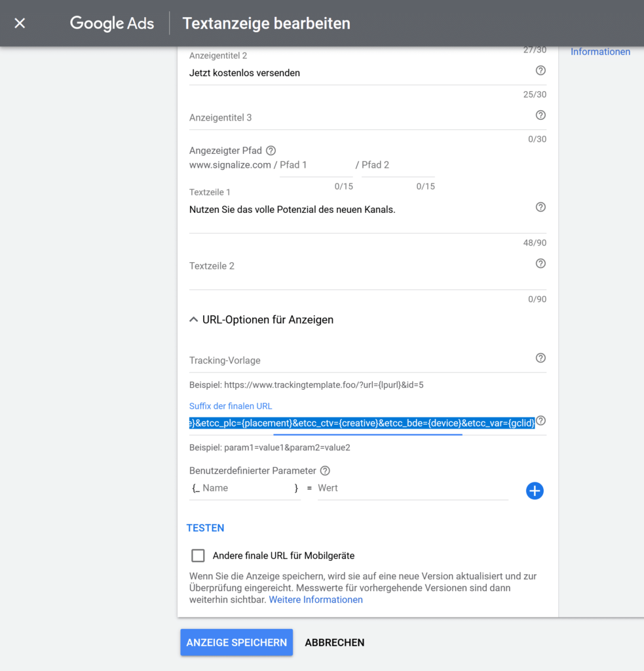Focus the Anzeigentitel 3 input field
Viewport: 644px width, 671px height.
(x=360, y=118)
